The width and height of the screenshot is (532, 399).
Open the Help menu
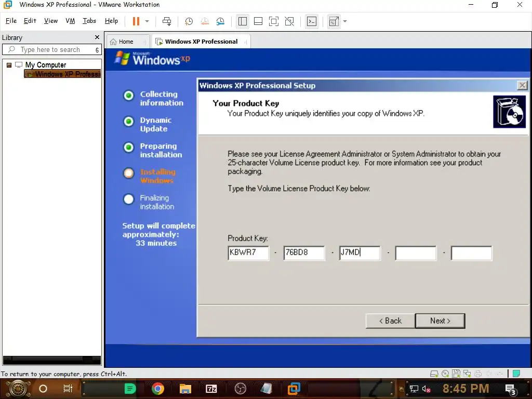(x=111, y=21)
